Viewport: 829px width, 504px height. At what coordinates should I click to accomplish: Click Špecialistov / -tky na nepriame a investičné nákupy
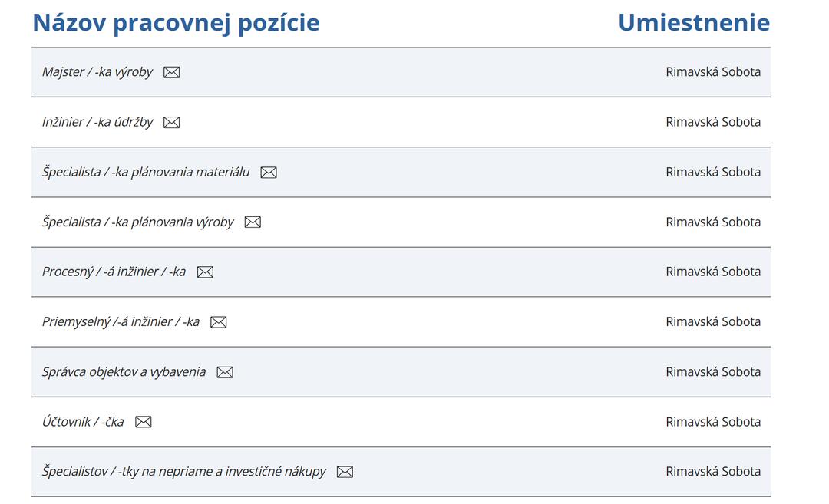tap(184, 471)
